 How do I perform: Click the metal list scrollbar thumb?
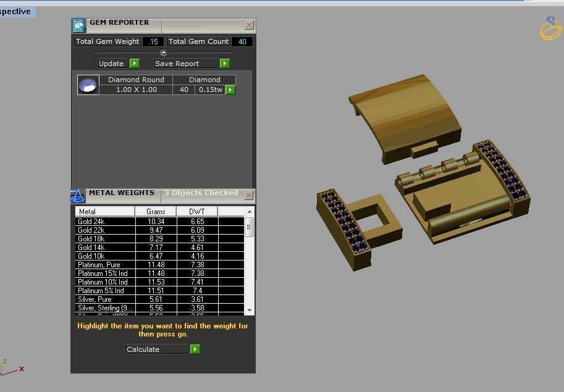(x=250, y=227)
